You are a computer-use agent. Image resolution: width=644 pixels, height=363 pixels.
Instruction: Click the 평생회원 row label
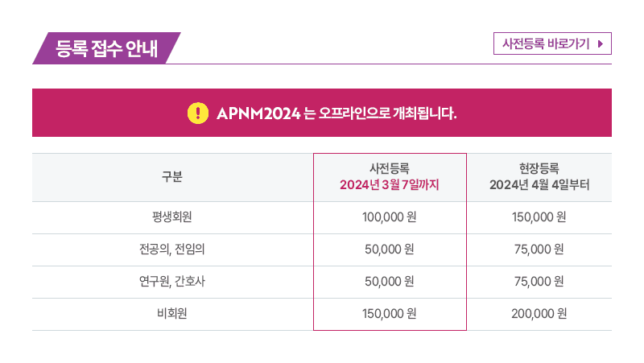(x=172, y=217)
